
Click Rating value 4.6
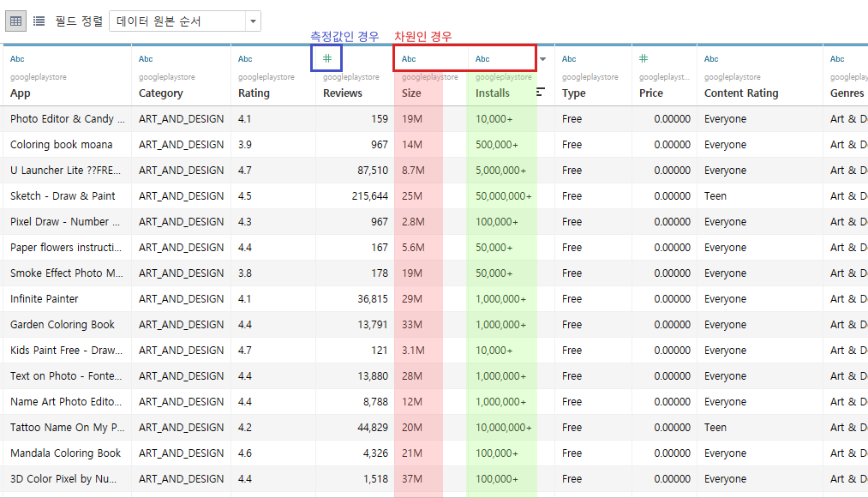(x=245, y=453)
